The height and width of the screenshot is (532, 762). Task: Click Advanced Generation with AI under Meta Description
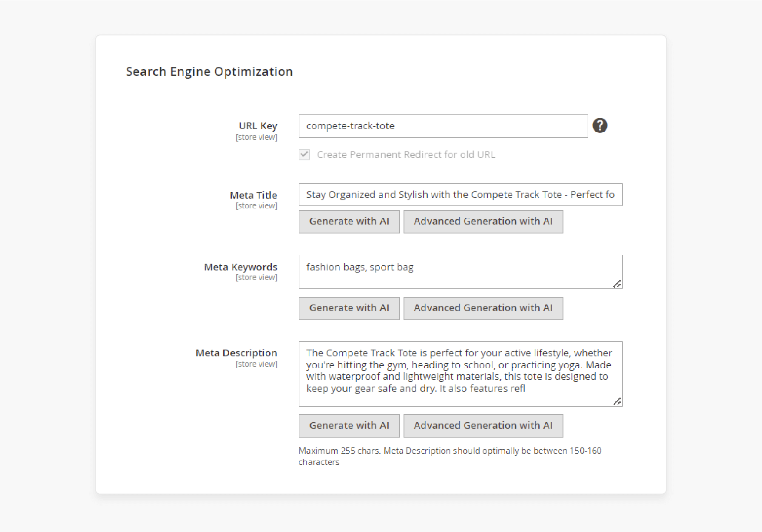click(483, 426)
